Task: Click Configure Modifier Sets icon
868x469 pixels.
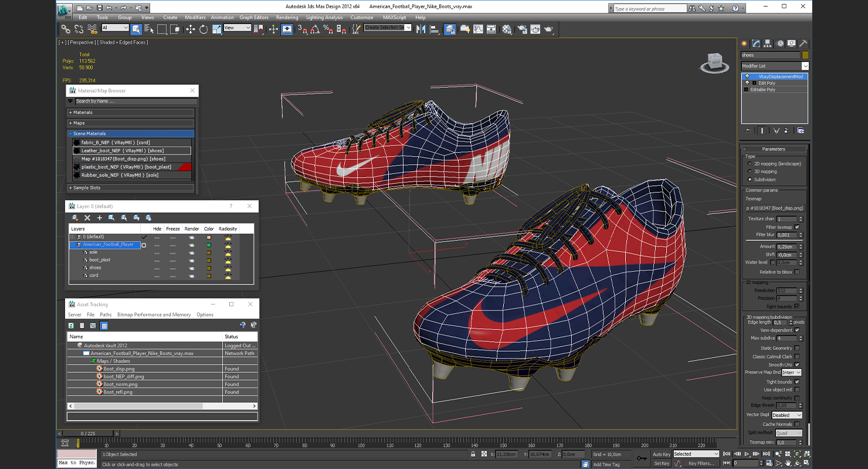Action: (801, 131)
